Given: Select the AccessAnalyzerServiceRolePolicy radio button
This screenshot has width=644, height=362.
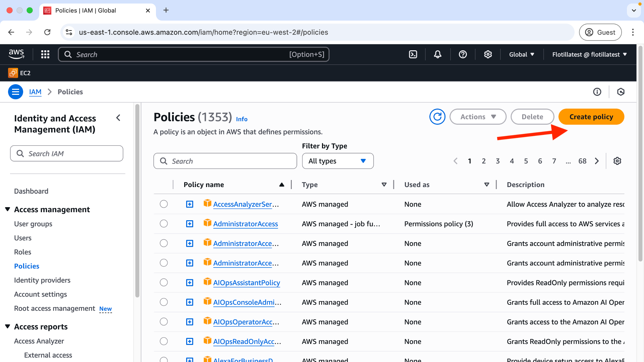Looking at the screenshot, I should tap(164, 204).
